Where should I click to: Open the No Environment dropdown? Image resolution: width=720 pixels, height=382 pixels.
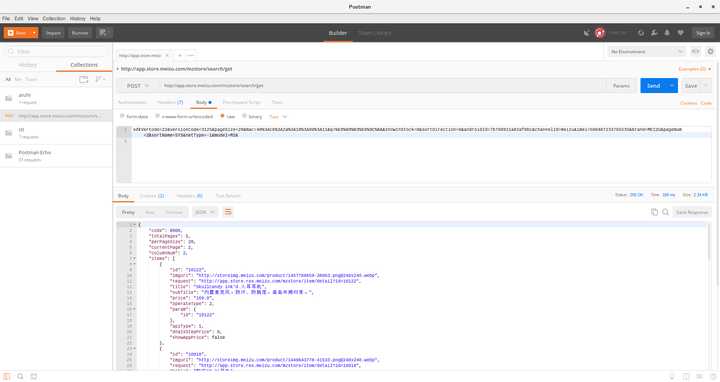[647, 52]
